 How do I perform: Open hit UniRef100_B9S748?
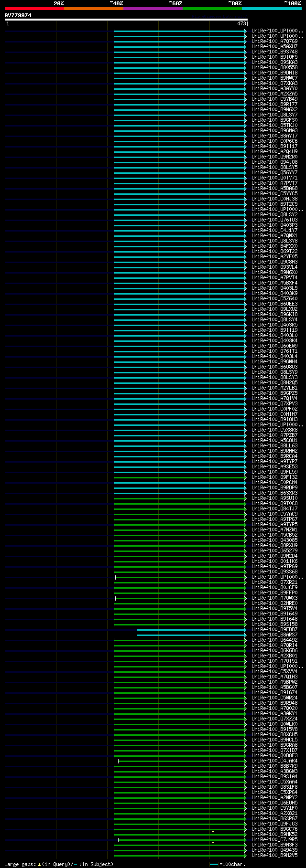274,52
